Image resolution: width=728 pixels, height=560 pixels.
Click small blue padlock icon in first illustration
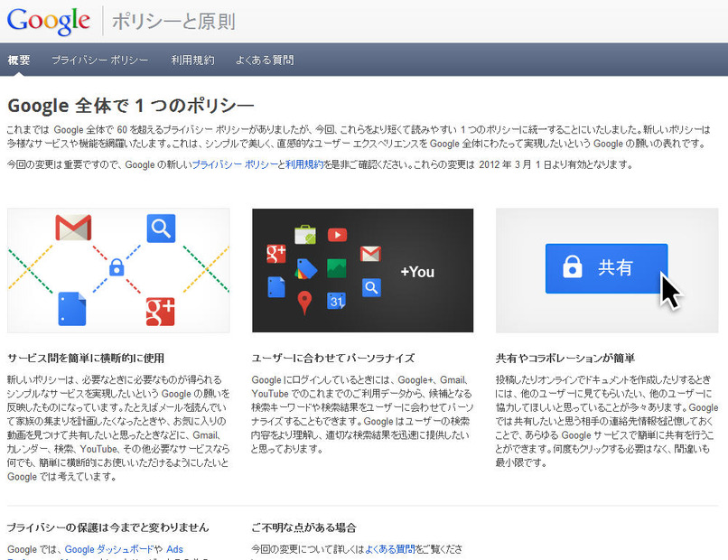pyautogui.click(x=117, y=267)
